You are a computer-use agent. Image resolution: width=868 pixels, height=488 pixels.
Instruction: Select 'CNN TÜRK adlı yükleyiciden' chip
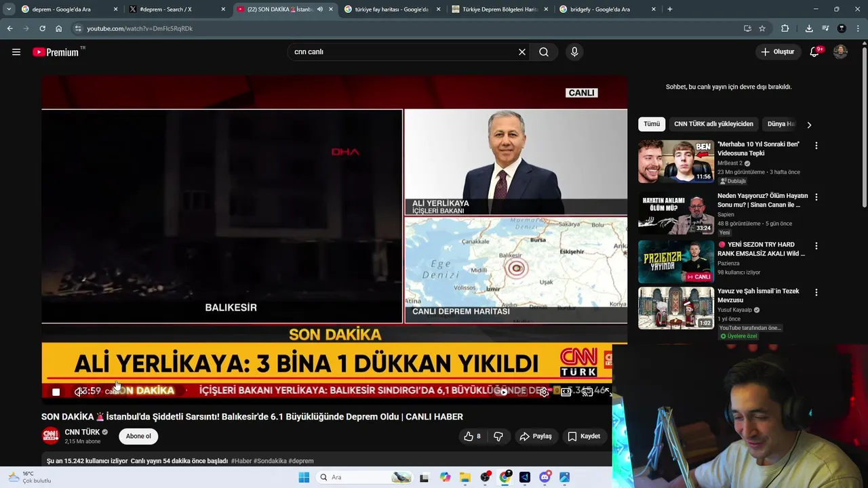coord(713,124)
